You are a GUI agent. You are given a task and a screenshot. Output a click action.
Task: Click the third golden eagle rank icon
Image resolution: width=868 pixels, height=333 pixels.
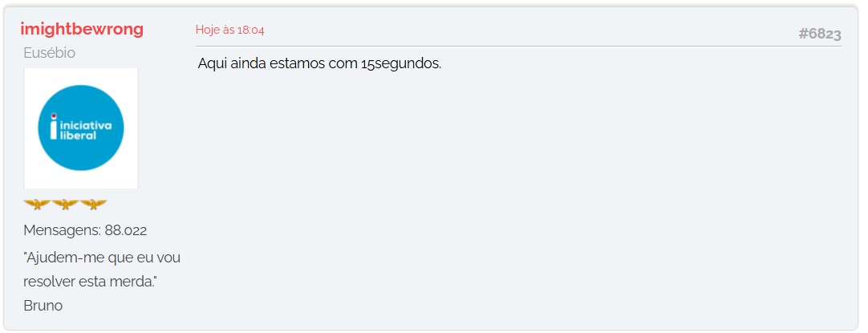tap(93, 204)
